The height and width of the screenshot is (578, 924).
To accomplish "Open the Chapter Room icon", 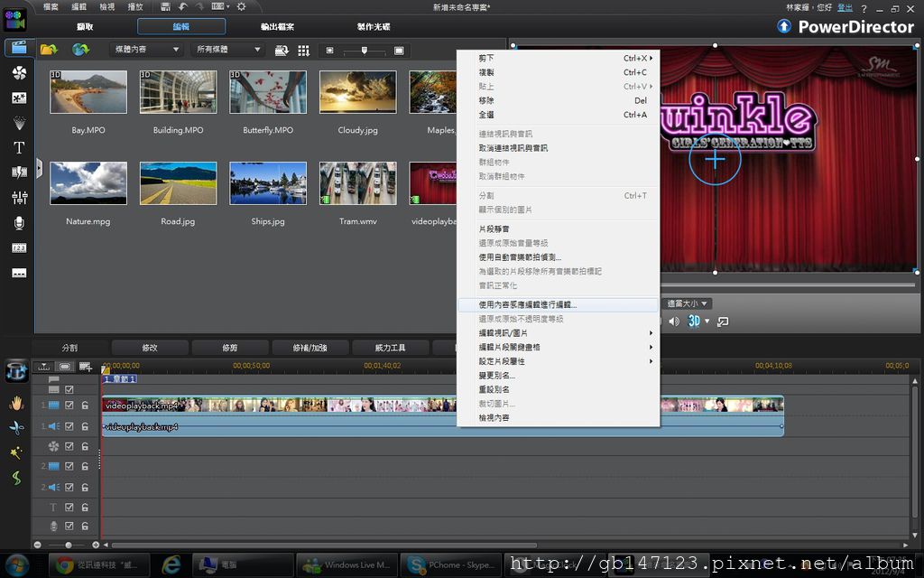I will click(19, 247).
